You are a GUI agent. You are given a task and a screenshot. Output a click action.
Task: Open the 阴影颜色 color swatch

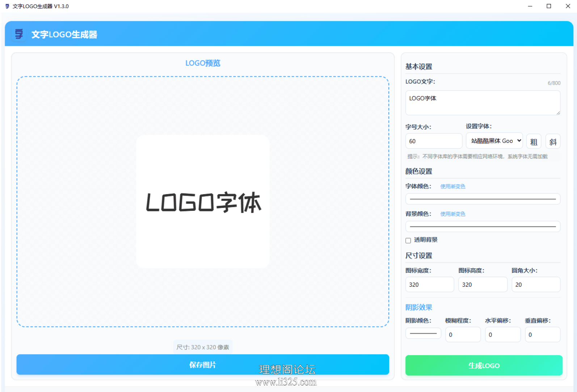click(x=423, y=333)
